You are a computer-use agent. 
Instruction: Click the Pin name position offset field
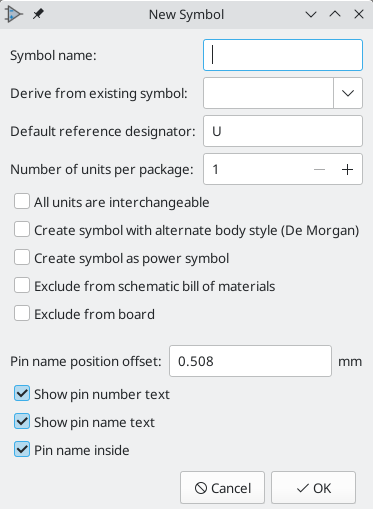pyautogui.click(x=250, y=361)
